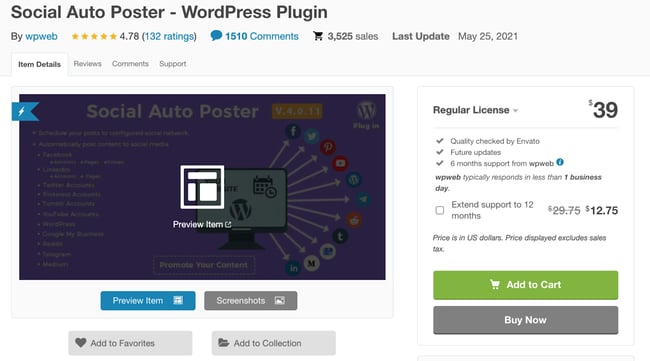This screenshot has height=361, width=650.
Task: Switch to the Comments tab
Action: click(130, 64)
